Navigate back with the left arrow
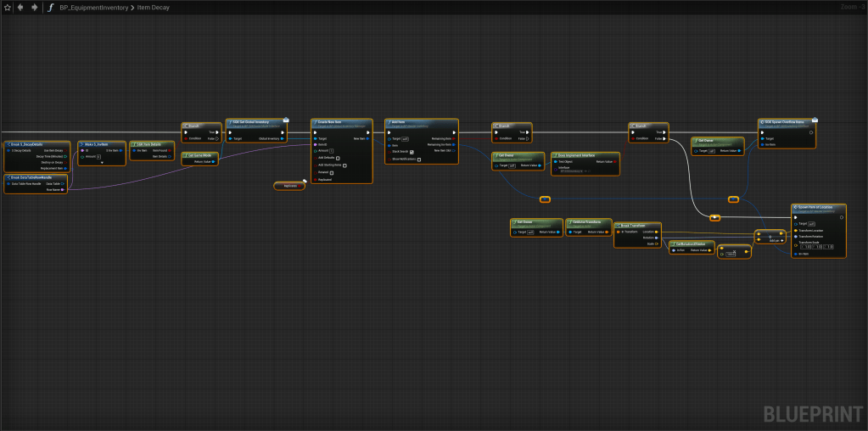 point(20,7)
